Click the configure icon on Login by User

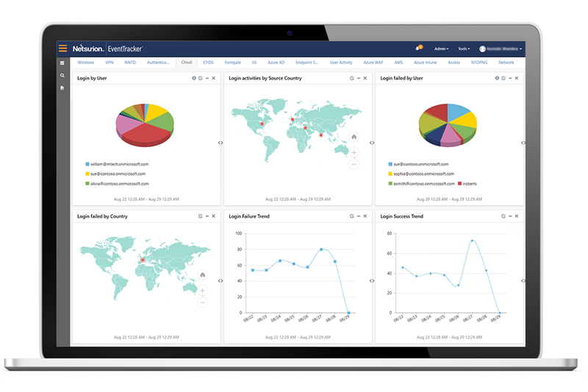(201, 78)
